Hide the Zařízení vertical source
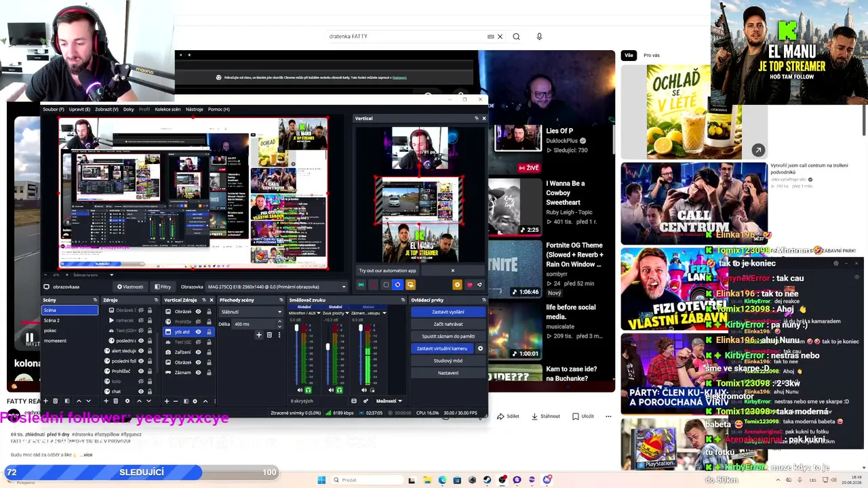The image size is (868, 488). 198,352
